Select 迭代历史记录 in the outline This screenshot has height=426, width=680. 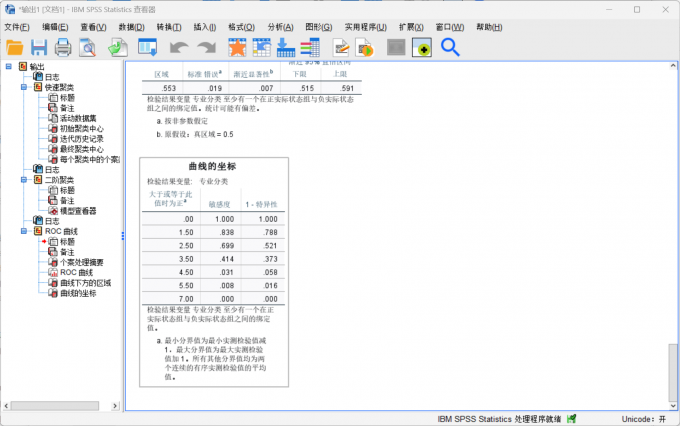pos(82,139)
